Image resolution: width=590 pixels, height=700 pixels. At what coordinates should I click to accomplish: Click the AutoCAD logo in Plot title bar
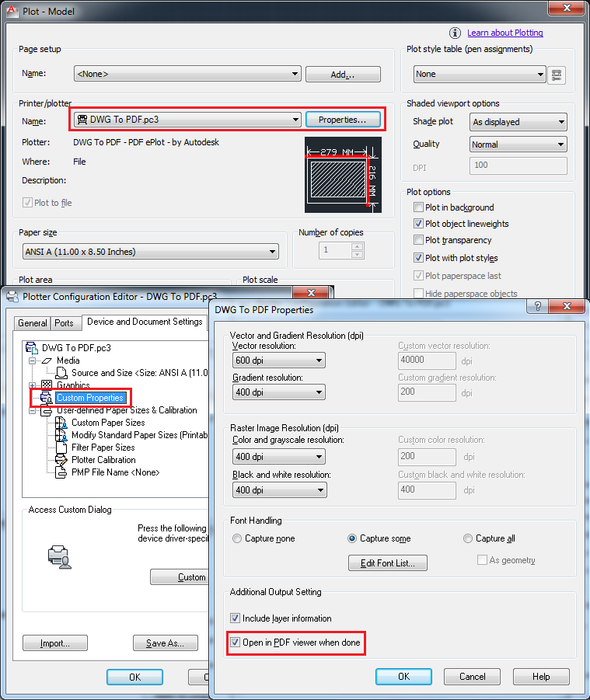coord(12,10)
